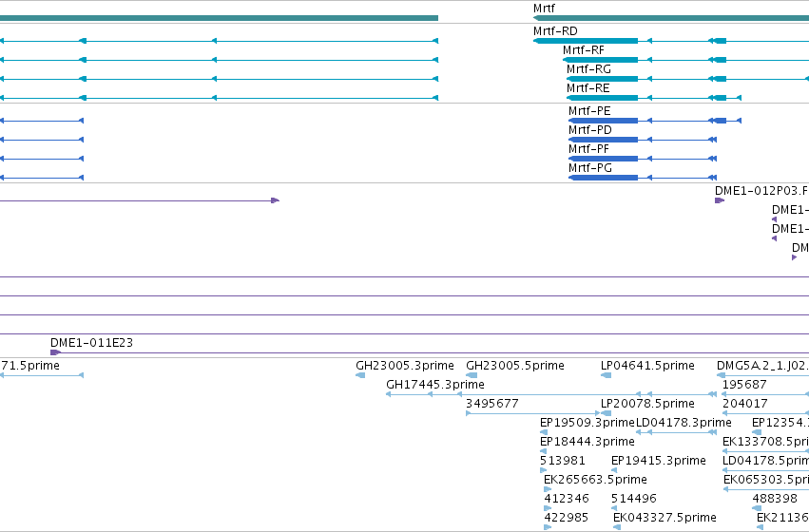The width and height of the screenshot is (809, 532).
Task: Click the arrow glyph below GH23005.3prime
Action: [360, 375]
